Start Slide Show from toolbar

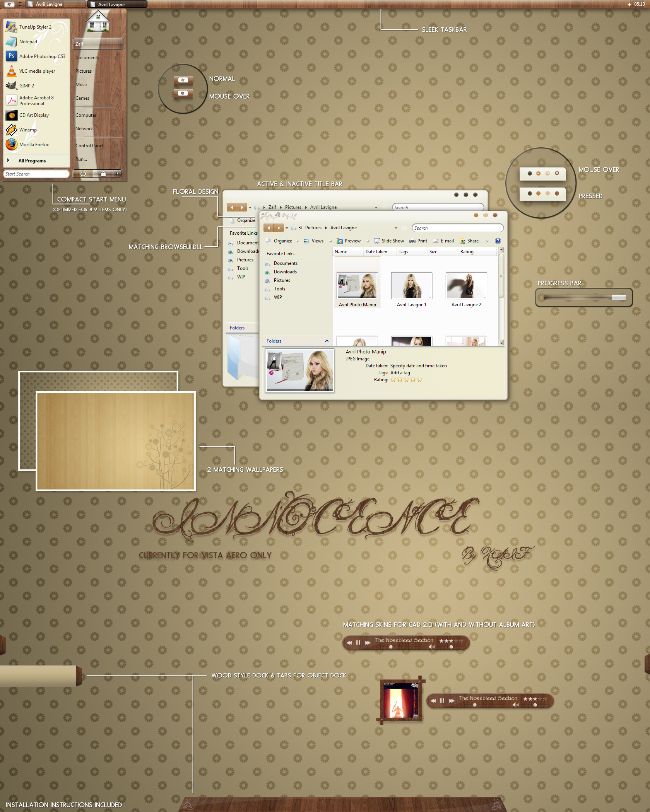[x=389, y=241]
